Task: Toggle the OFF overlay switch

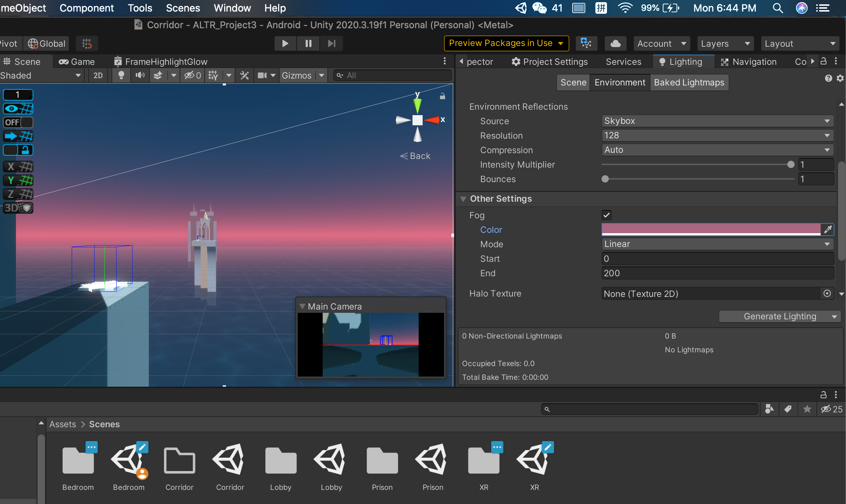Action: 18,122
